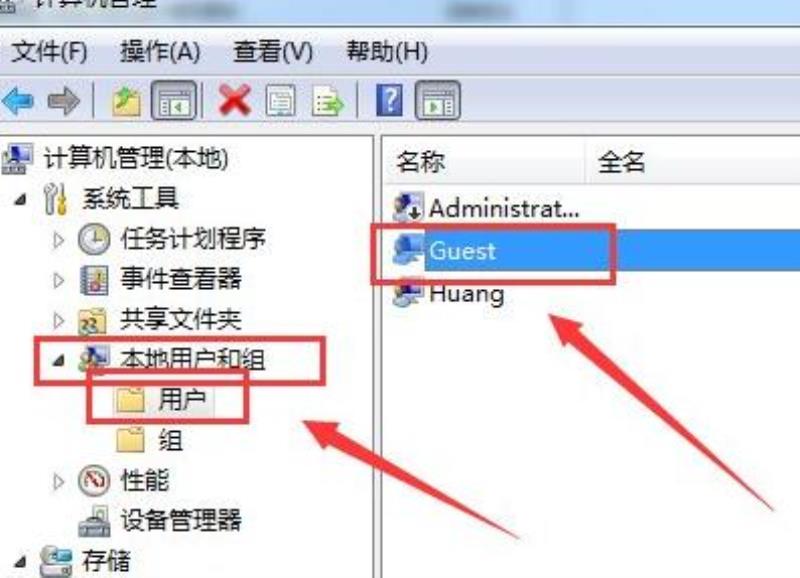Open the 查看(V) menu
This screenshot has height=578, width=800.
click(x=272, y=52)
